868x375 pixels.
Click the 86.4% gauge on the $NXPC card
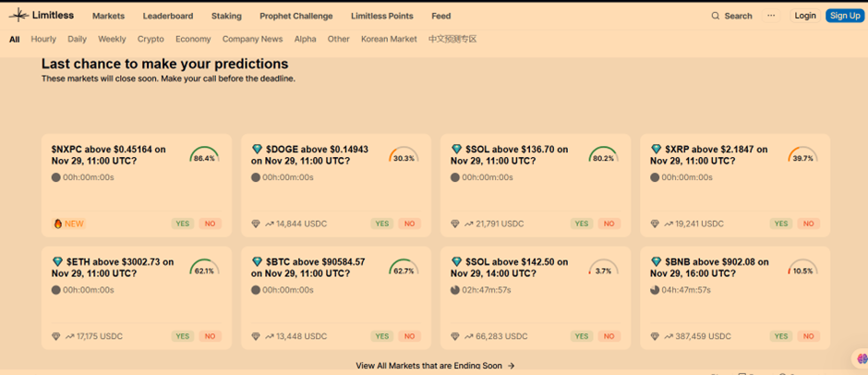pos(204,155)
